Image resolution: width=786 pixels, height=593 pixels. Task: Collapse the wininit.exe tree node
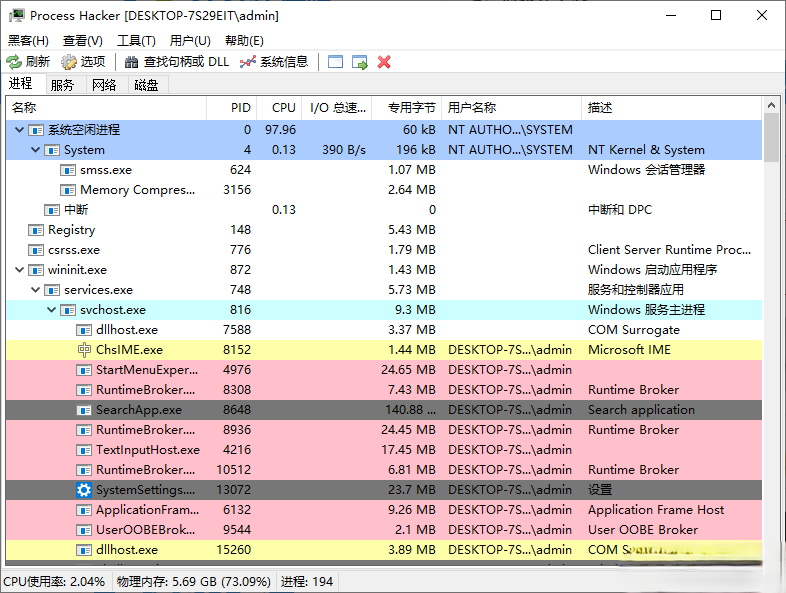click(19, 270)
